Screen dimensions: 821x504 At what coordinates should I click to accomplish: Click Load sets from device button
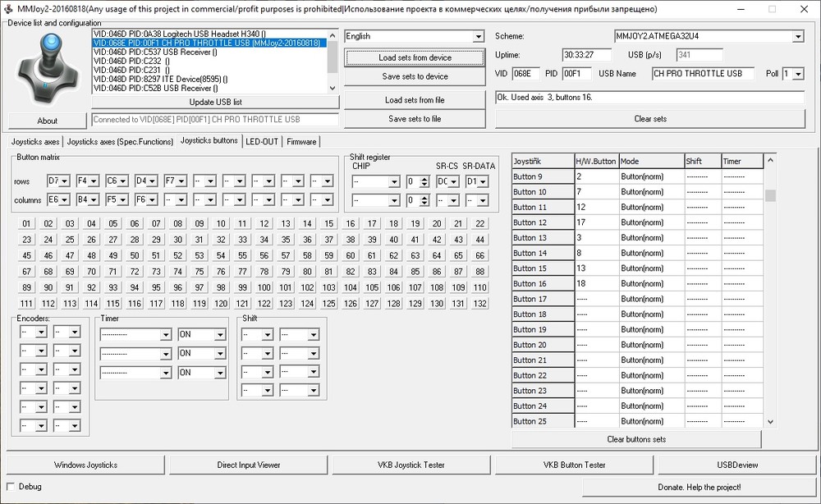[x=415, y=58]
